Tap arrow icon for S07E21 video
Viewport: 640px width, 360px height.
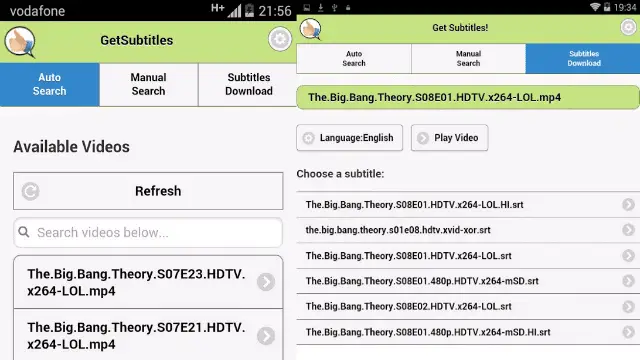(x=266, y=336)
